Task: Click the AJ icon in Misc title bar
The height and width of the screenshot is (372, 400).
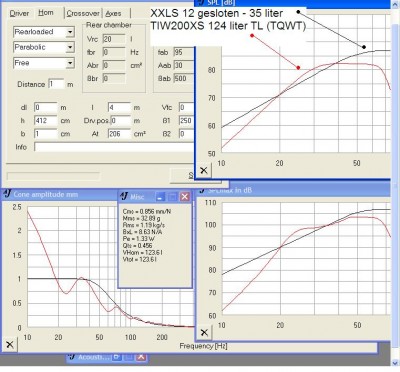Action: click(x=124, y=196)
